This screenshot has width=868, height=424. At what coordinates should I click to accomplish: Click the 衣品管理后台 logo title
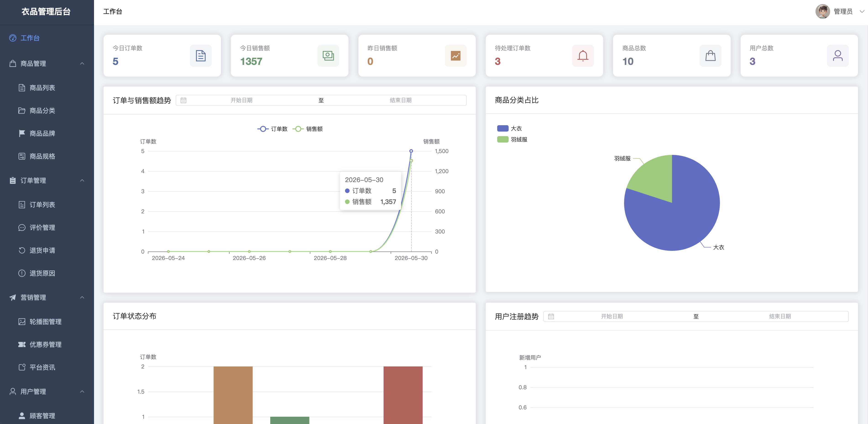point(46,12)
